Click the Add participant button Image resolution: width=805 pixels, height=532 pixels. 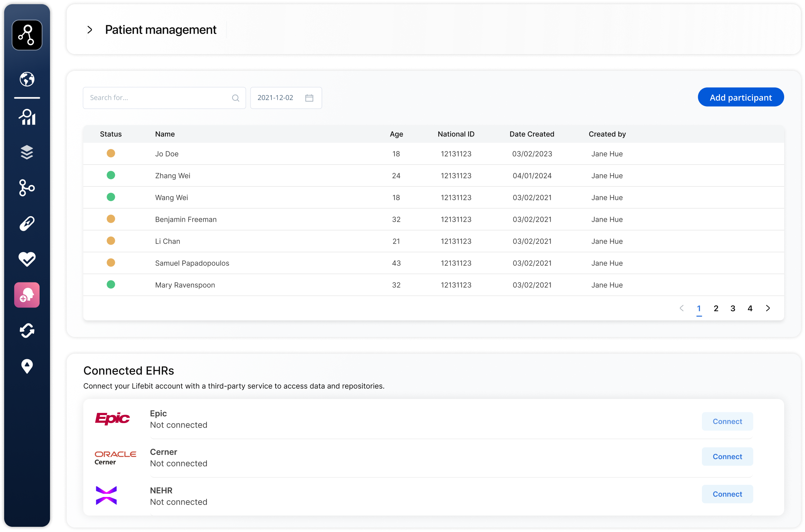(x=741, y=97)
